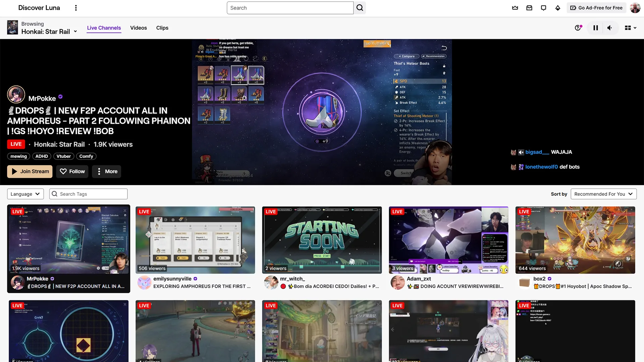This screenshot has width=644, height=362.
Task: Open the Starting Soon stream thumbnail by mr_witch_
Action: point(322,240)
